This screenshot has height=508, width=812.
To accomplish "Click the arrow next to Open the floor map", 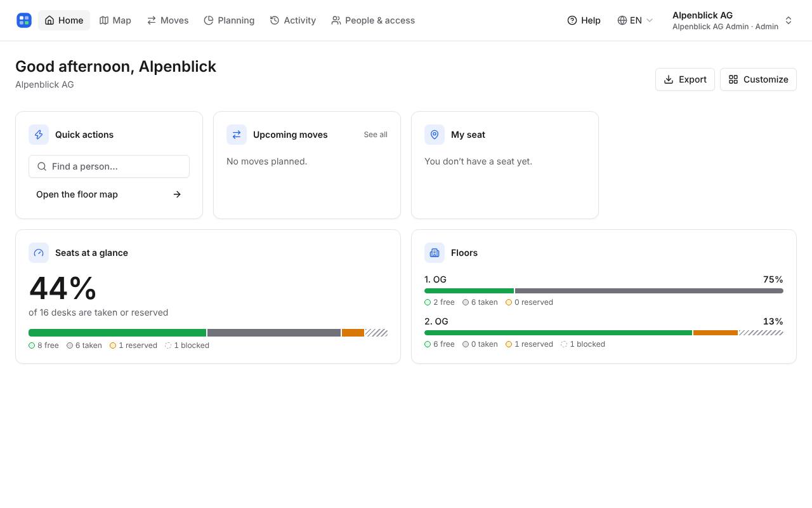I will click(x=177, y=194).
